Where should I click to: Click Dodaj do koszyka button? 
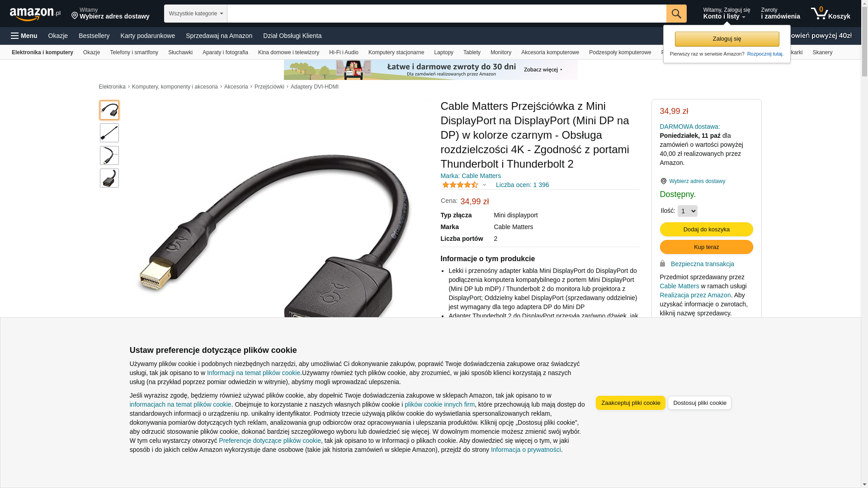706,229
